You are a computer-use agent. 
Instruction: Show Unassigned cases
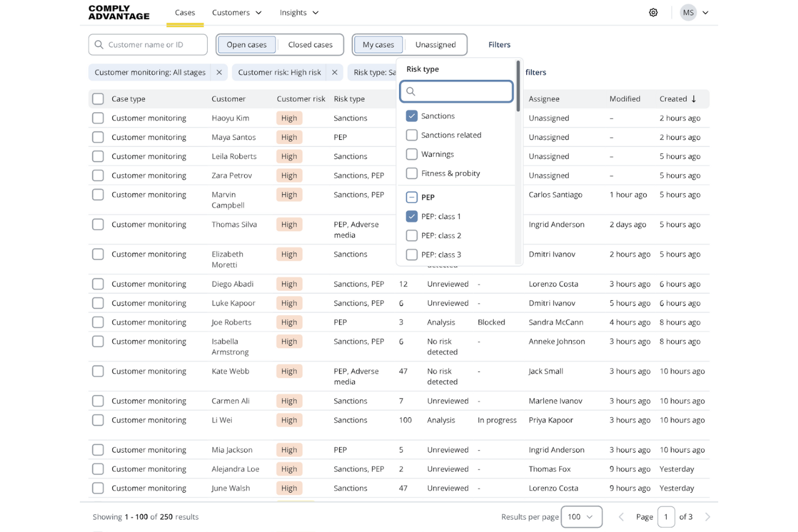(436, 45)
